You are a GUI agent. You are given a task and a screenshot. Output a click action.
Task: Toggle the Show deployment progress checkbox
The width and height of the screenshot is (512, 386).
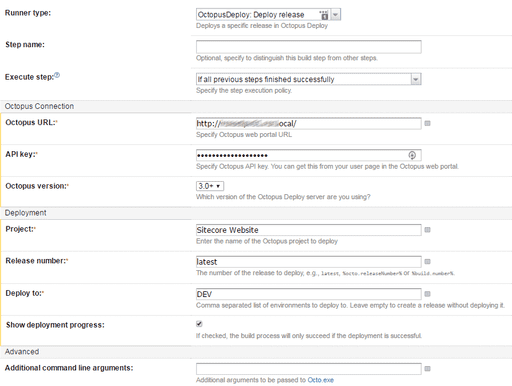(199, 324)
